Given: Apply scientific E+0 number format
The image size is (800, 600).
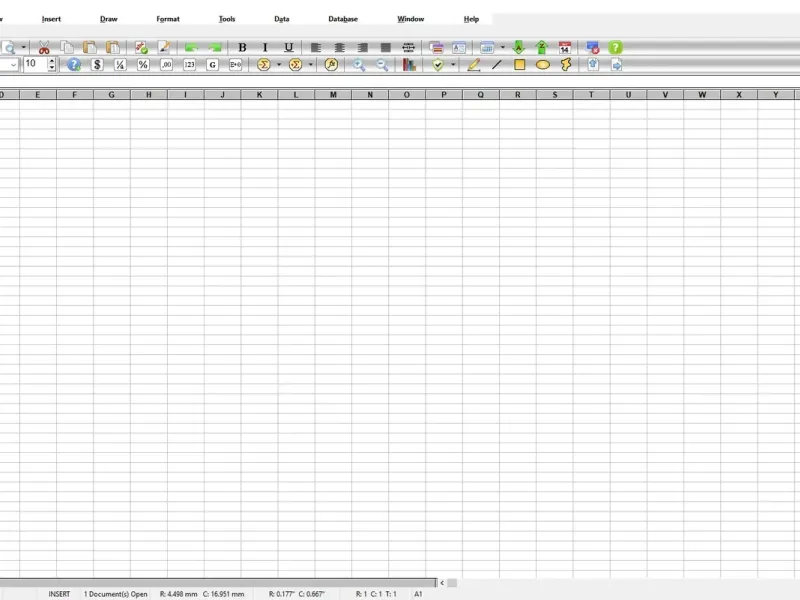Looking at the screenshot, I should click(x=235, y=65).
